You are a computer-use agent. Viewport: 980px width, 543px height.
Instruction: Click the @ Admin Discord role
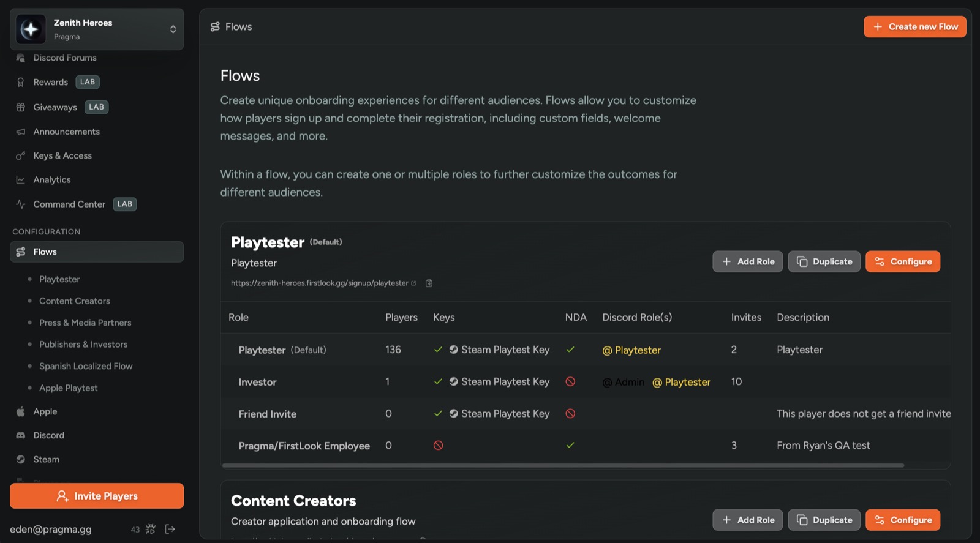click(624, 382)
